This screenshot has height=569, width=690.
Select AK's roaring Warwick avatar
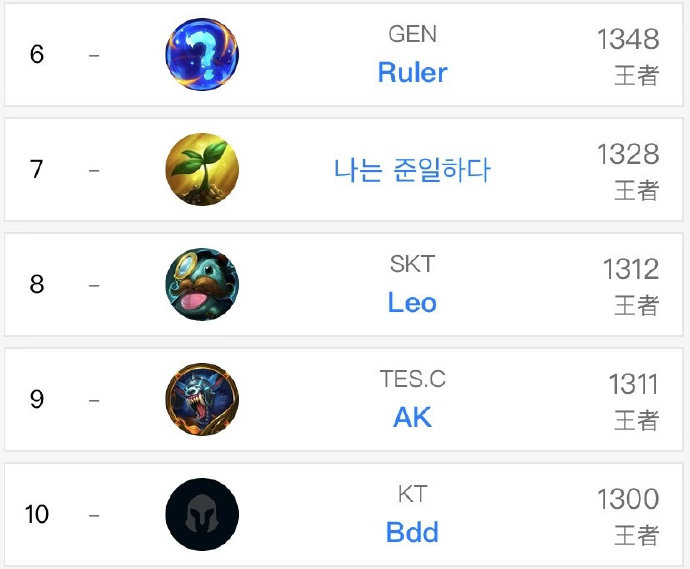coord(202,400)
